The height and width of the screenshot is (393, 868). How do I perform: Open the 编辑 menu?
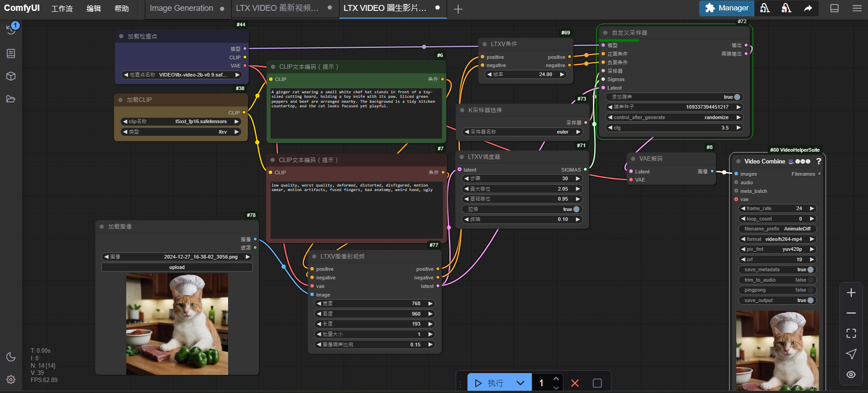94,9
